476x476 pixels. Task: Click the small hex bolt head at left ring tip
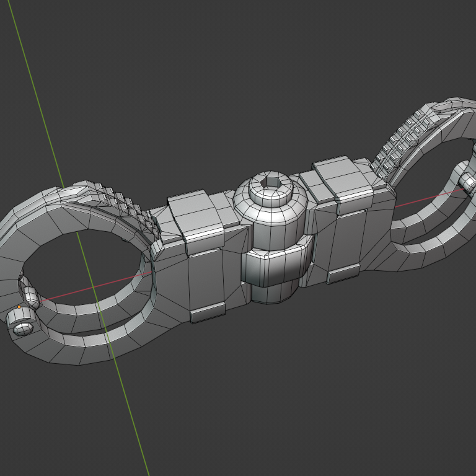click(23, 327)
